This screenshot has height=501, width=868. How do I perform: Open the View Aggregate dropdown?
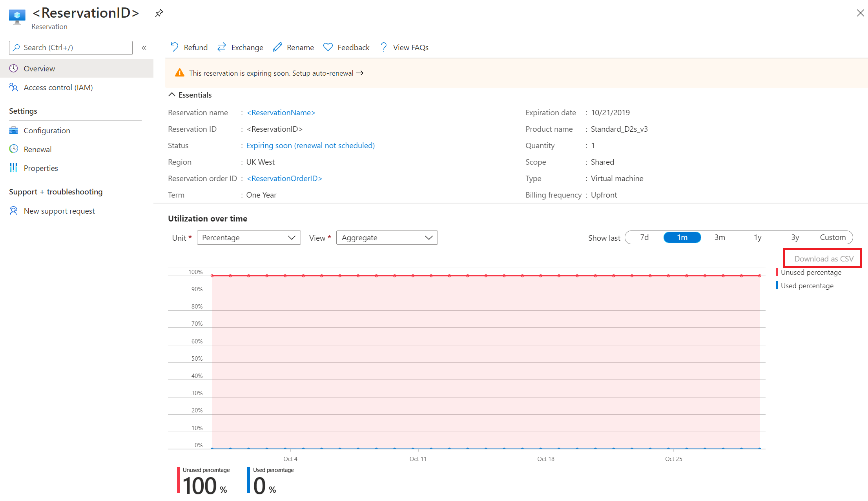click(x=387, y=238)
